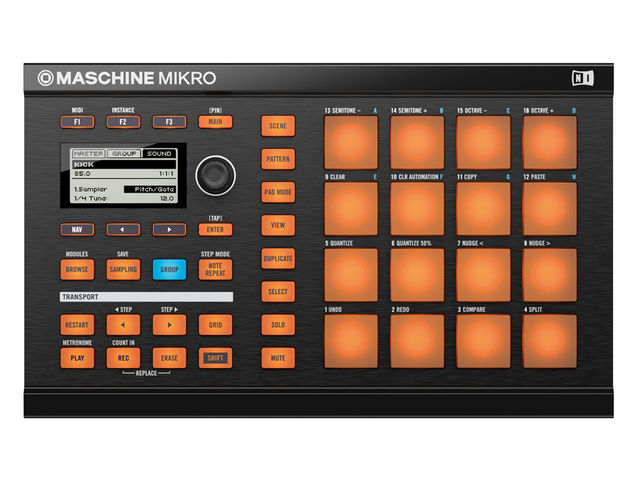Image resolution: width=640 pixels, height=480 pixels.
Task: Click the left arrow below display
Action: coord(123,229)
